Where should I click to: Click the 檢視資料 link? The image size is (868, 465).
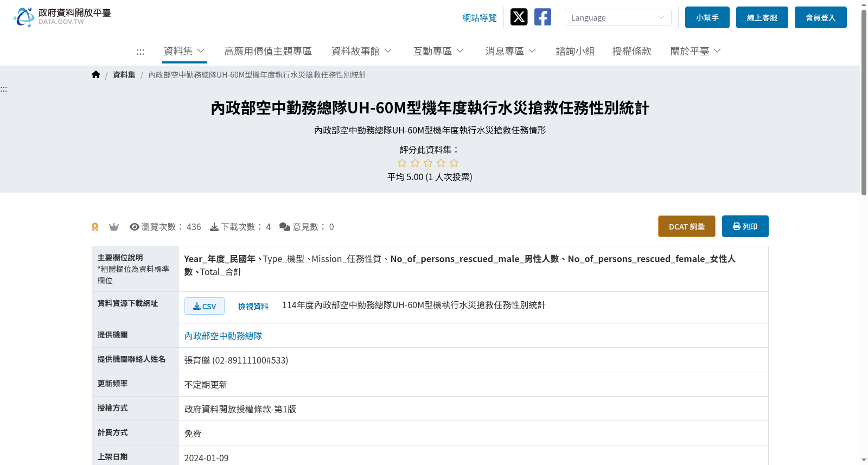tap(253, 306)
